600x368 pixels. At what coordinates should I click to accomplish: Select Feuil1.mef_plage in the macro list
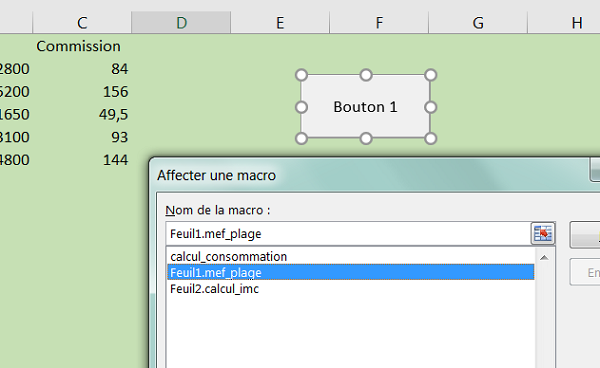[x=351, y=272]
